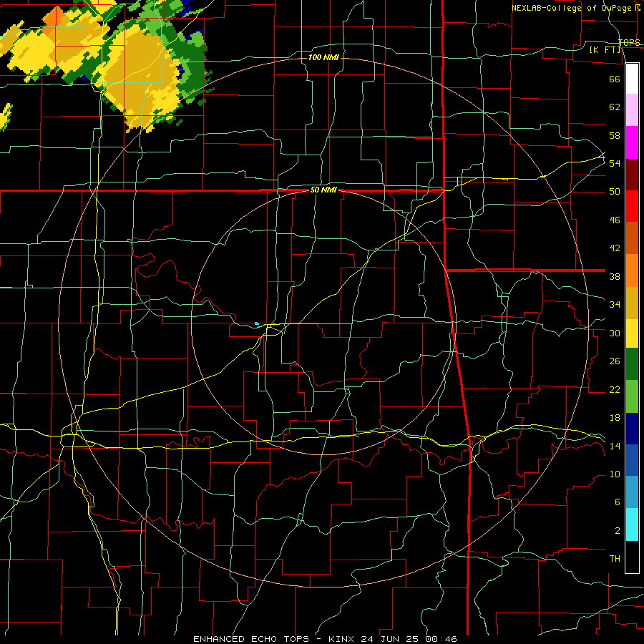Click the 42 legend value label
The image size is (644, 644).
(615, 248)
